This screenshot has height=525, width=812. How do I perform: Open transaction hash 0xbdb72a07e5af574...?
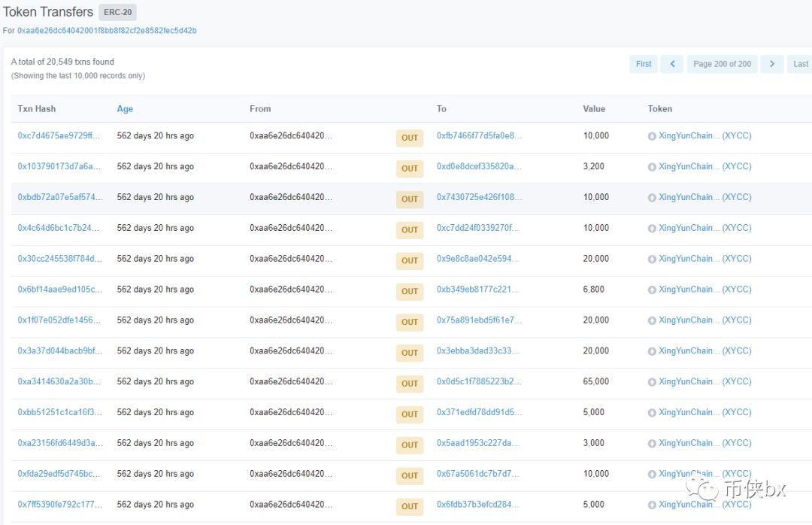click(x=60, y=197)
